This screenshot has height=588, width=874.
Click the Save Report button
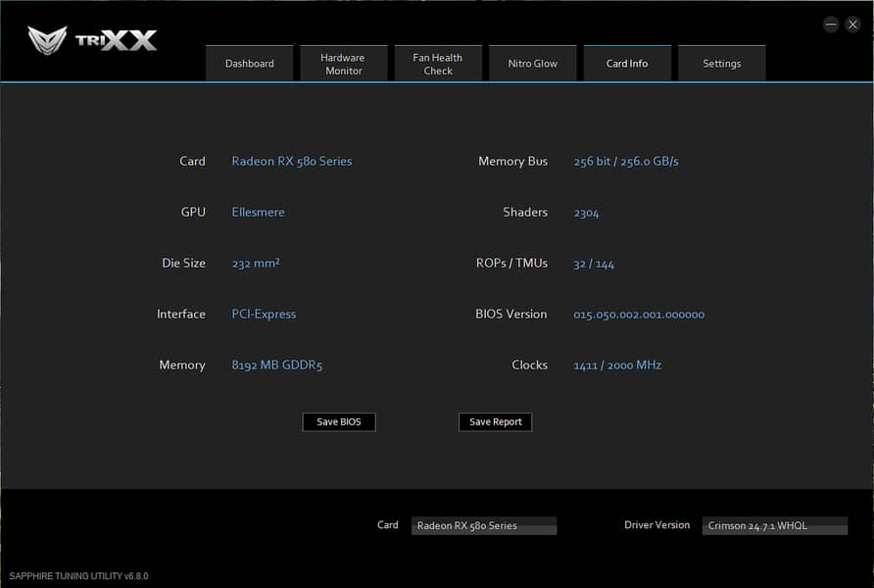496,422
